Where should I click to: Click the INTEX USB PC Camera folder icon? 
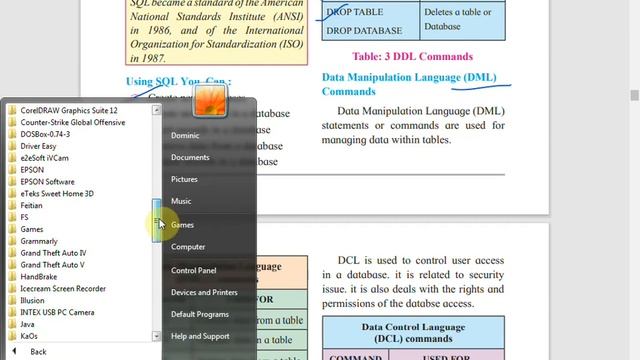[12, 312]
